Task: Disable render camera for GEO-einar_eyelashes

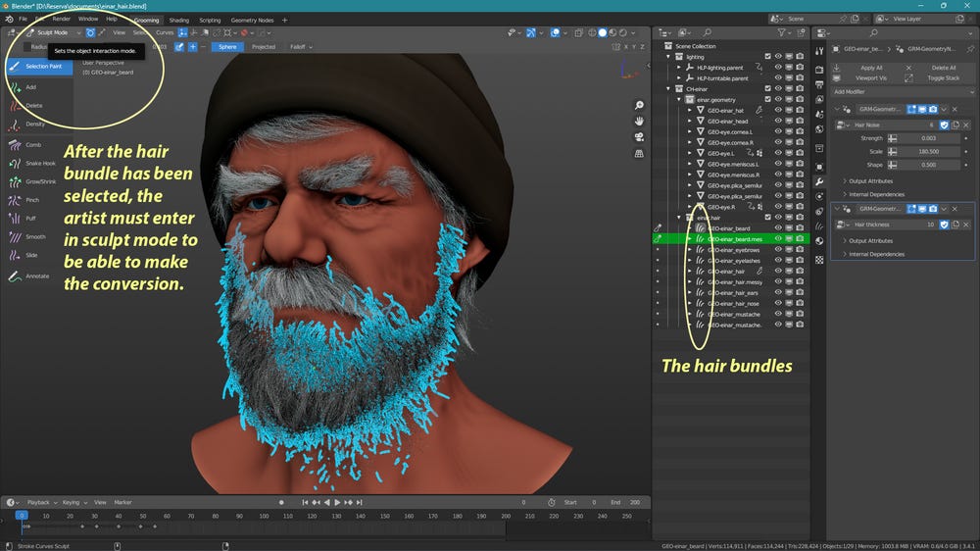Action: click(x=800, y=260)
